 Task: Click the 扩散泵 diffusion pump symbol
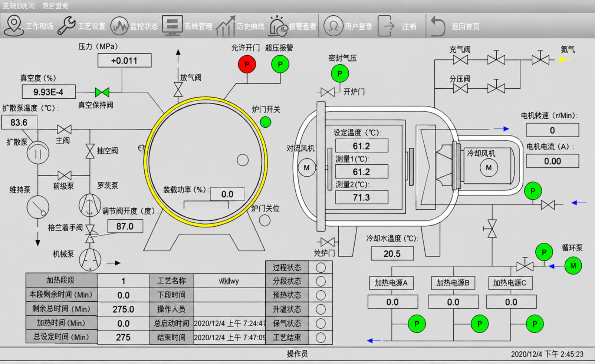(38, 153)
